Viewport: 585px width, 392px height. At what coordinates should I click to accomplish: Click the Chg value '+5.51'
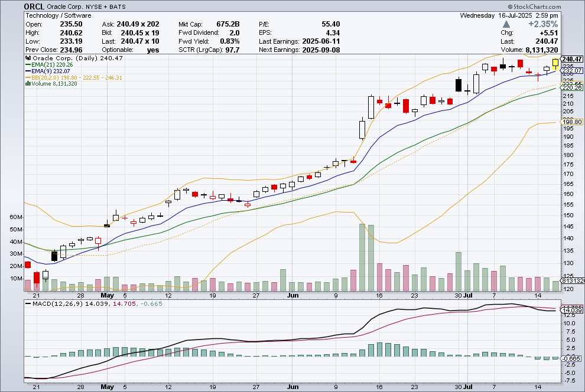tap(549, 33)
